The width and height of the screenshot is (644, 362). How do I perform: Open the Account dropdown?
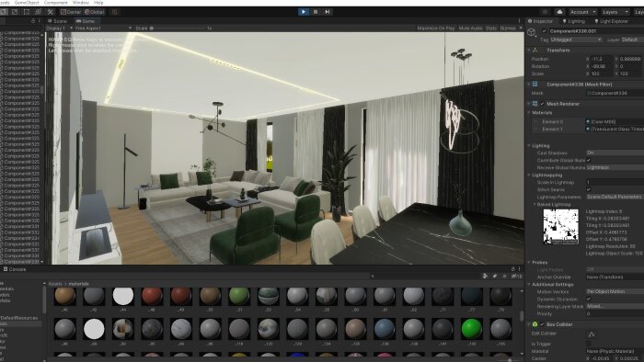pyautogui.click(x=582, y=12)
